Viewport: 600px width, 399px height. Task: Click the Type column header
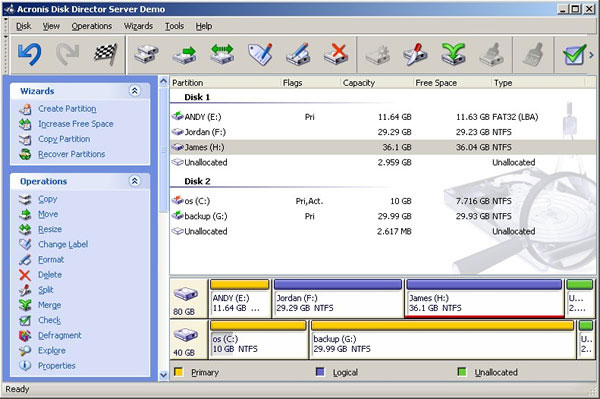click(x=538, y=83)
